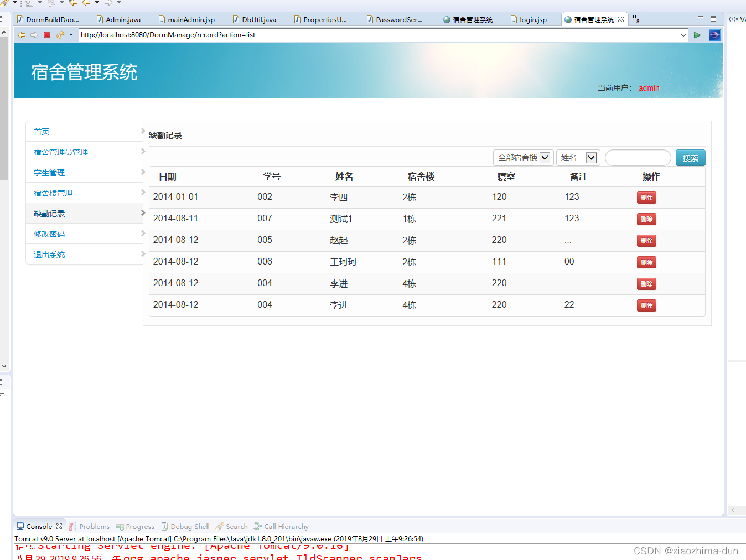Viewport: 746px width, 560px height.
Task: Open the Debug Shell view tab
Action: pos(185,526)
